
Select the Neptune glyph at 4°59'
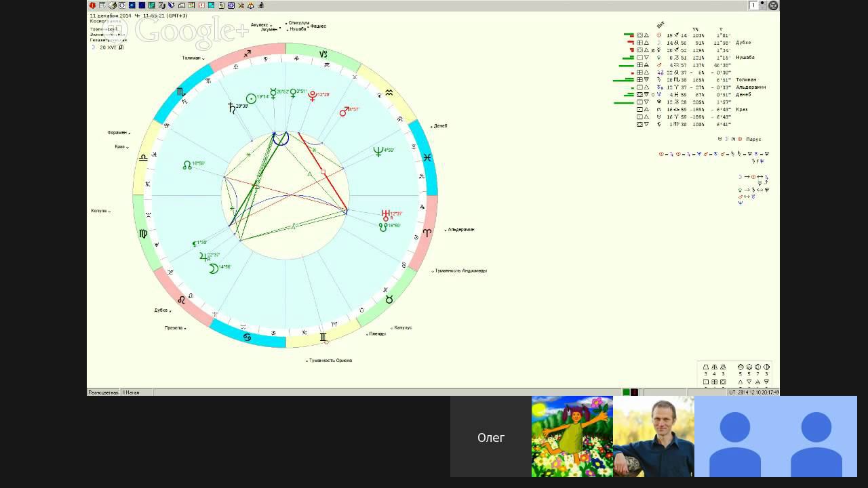pyautogui.click(x=378, y=151)
